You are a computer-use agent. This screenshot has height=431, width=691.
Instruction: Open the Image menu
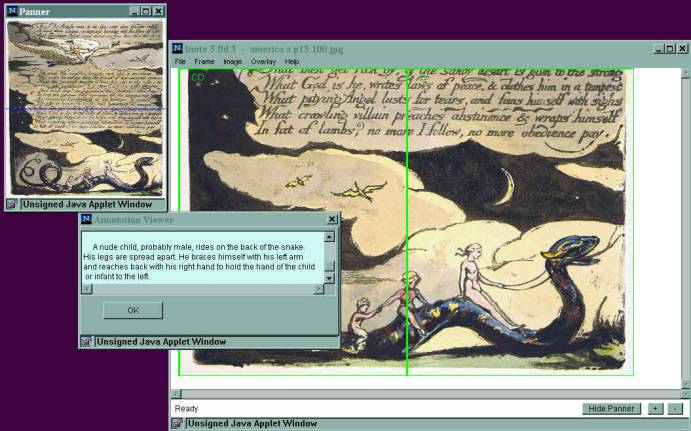pos(232,62)
